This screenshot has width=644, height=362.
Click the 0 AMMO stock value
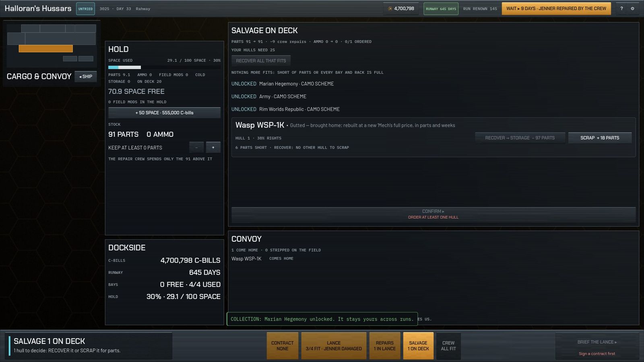coord(160,134)
